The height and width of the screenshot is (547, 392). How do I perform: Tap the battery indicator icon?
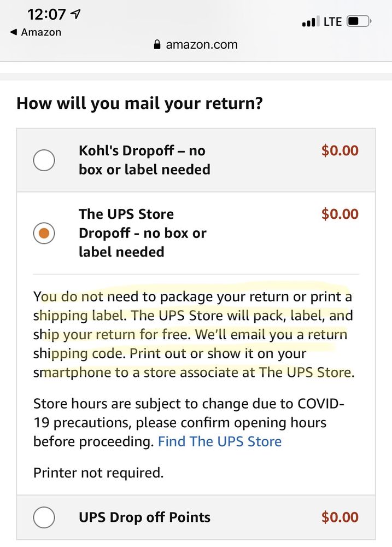coord(359,22)
